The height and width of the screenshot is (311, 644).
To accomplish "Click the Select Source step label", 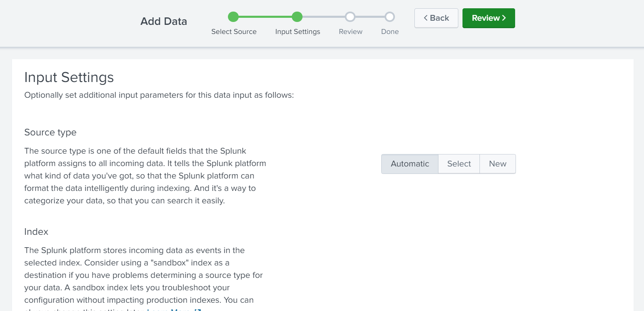I will [x=234, y=31].
